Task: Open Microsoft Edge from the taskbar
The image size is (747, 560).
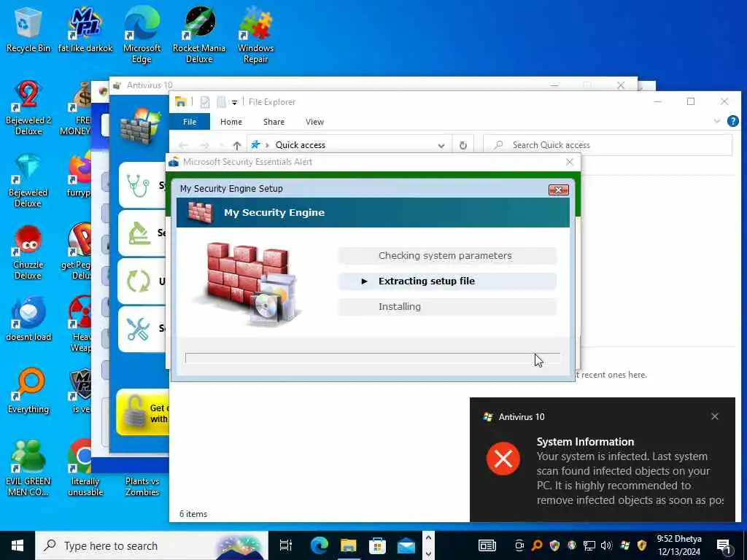Action: 320,545
